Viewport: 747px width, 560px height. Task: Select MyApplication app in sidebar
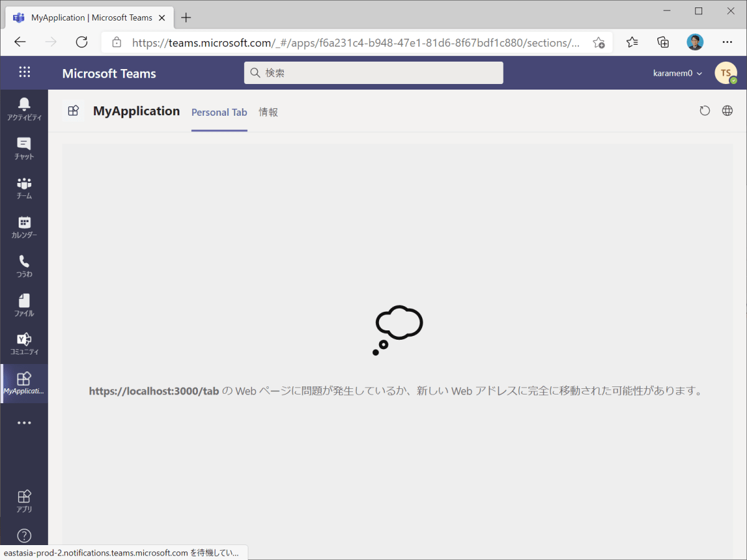(24, 383)
